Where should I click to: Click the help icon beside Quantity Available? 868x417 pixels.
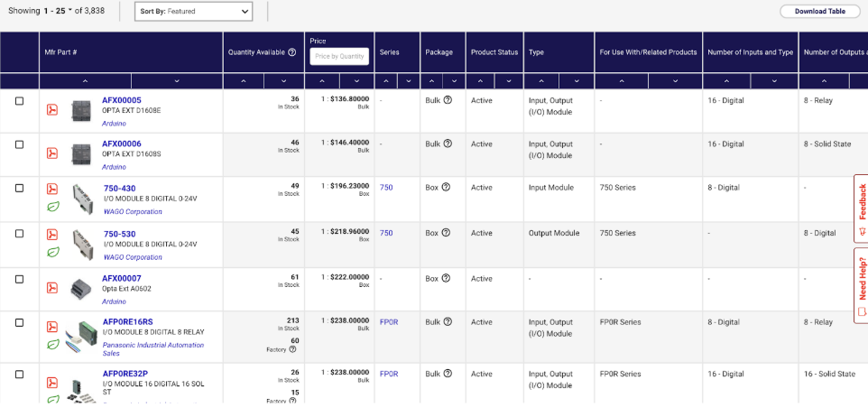coord(292,52)
